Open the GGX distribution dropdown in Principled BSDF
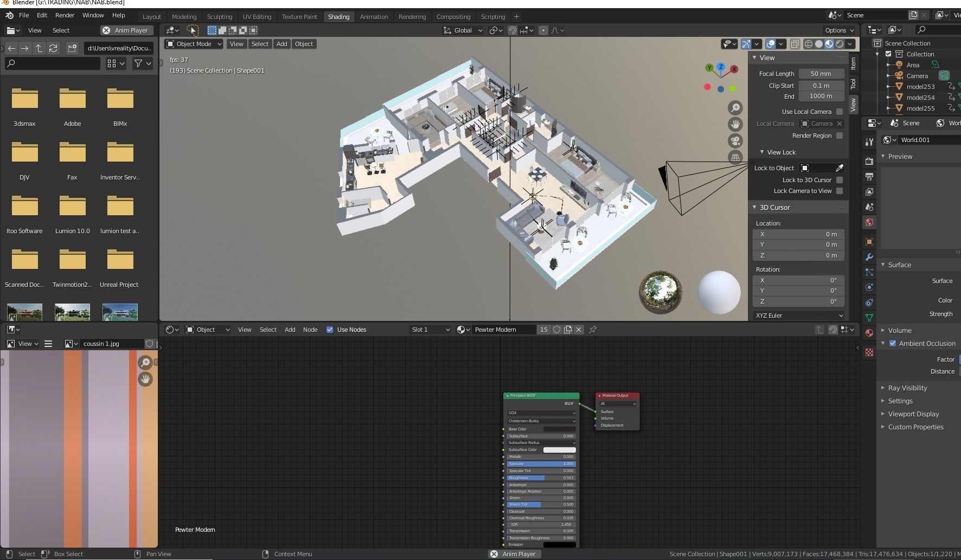961x560 pixels. click(x=541, y=413)
